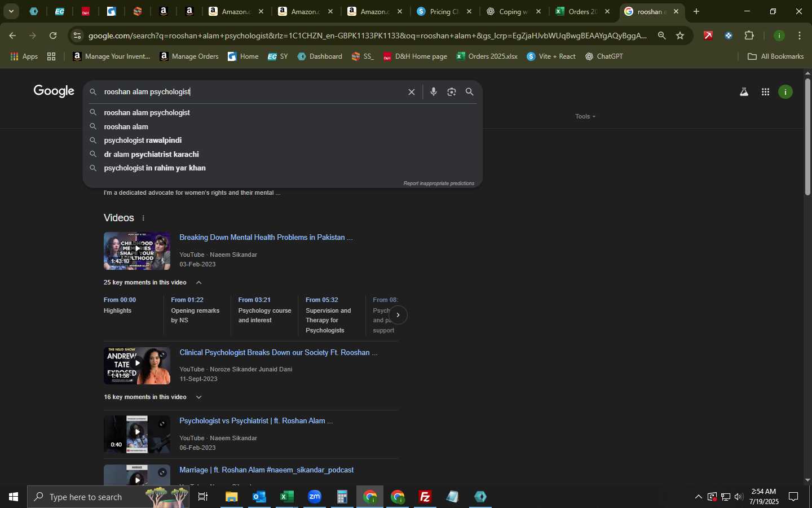
Task: Click 'Report inappropriate predictions'
Action: point(439,183)
